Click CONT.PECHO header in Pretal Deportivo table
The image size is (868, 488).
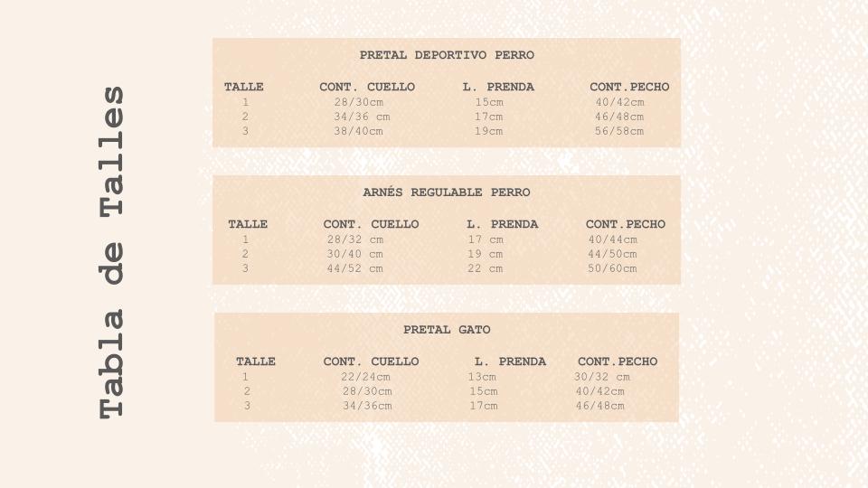629,87
